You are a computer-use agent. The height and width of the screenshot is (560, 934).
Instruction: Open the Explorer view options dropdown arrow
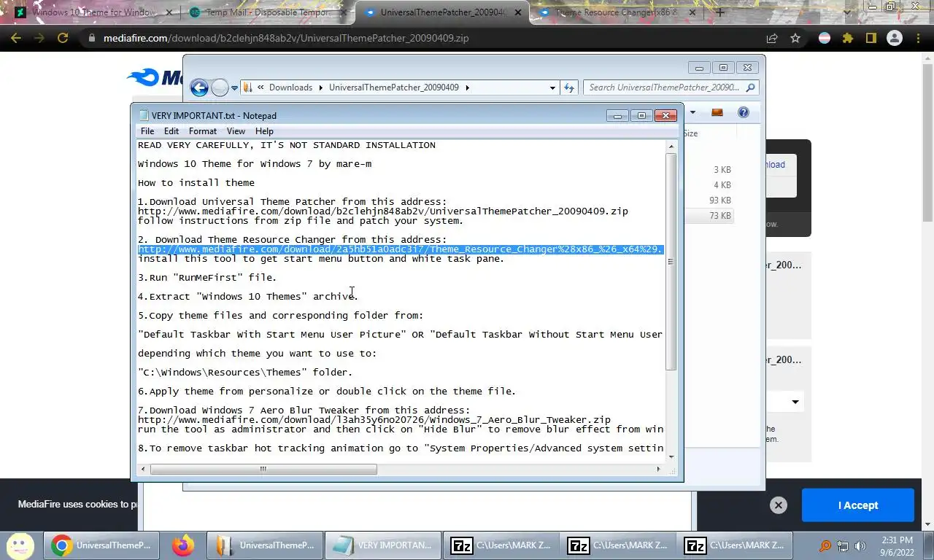[692, 112]
